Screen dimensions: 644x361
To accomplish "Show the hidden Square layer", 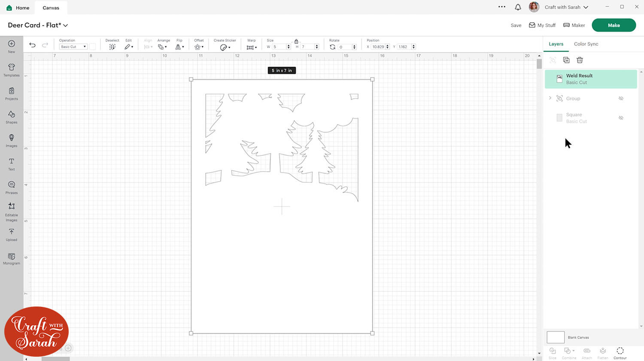I will (621, 118).
